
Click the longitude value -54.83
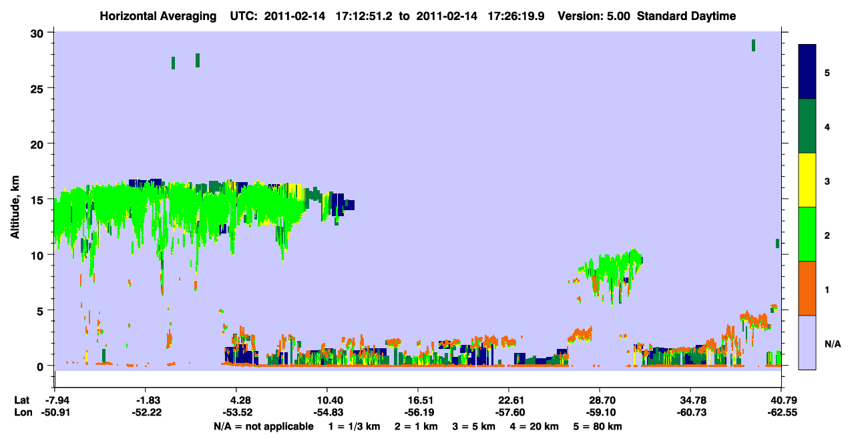(x=327, y=412)
